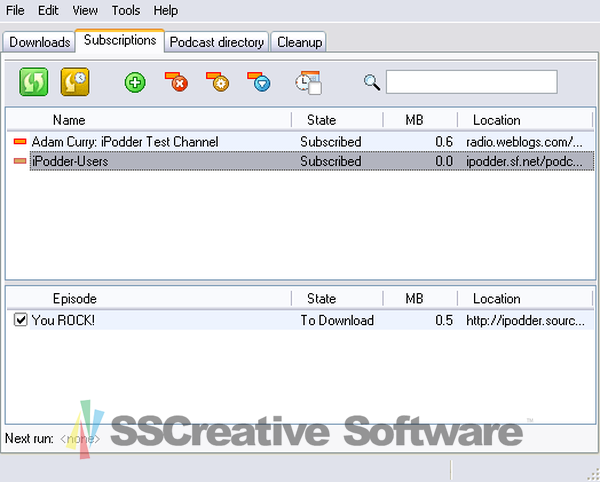Click the feed icon beside iPodder-Users row
Image resolution: width=600 pixels, height=482 pixels.
[x=20, y=161]
